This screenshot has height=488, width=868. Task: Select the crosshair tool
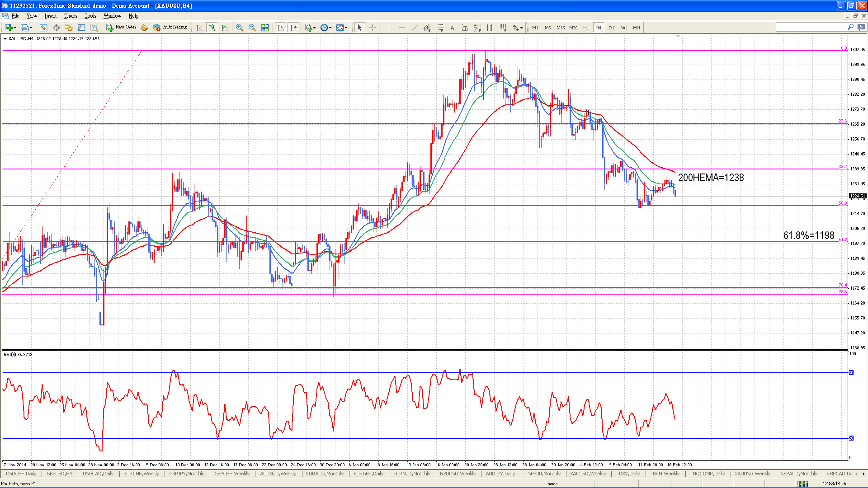pyautogui.click(x=373, y=28)
